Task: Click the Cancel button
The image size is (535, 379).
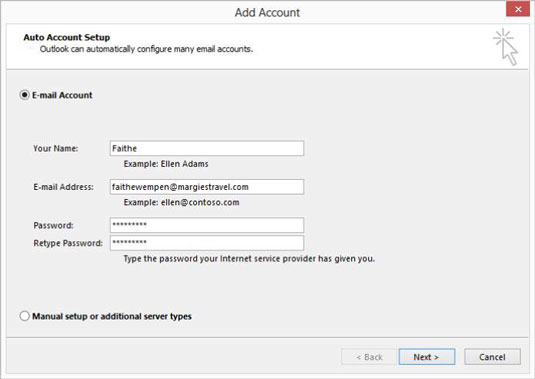Action: point(492,357)
